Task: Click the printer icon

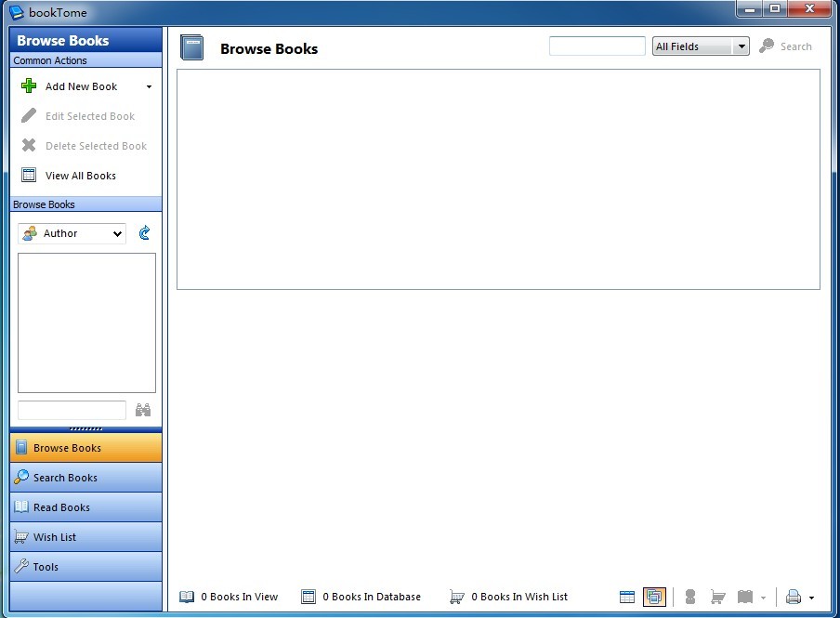Action: click(x=794, y=597)
